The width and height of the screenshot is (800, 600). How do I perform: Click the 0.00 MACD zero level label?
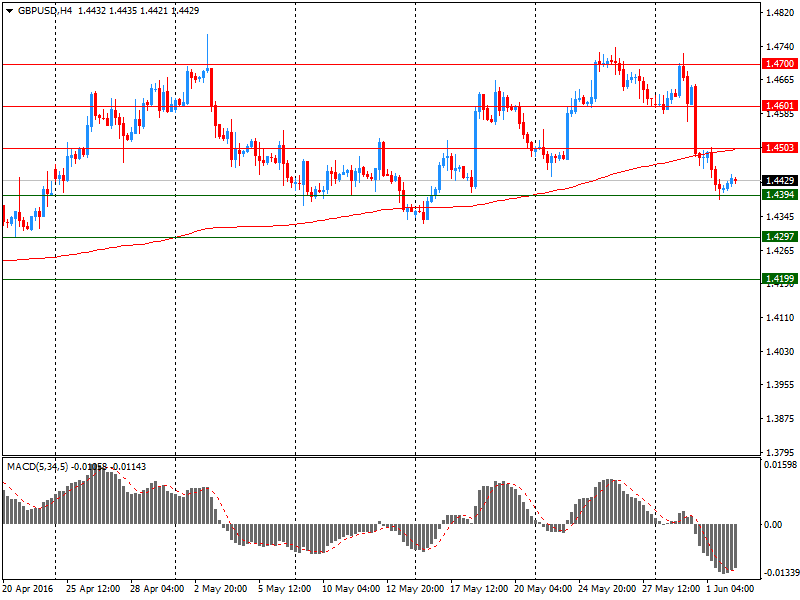(773, 525)
